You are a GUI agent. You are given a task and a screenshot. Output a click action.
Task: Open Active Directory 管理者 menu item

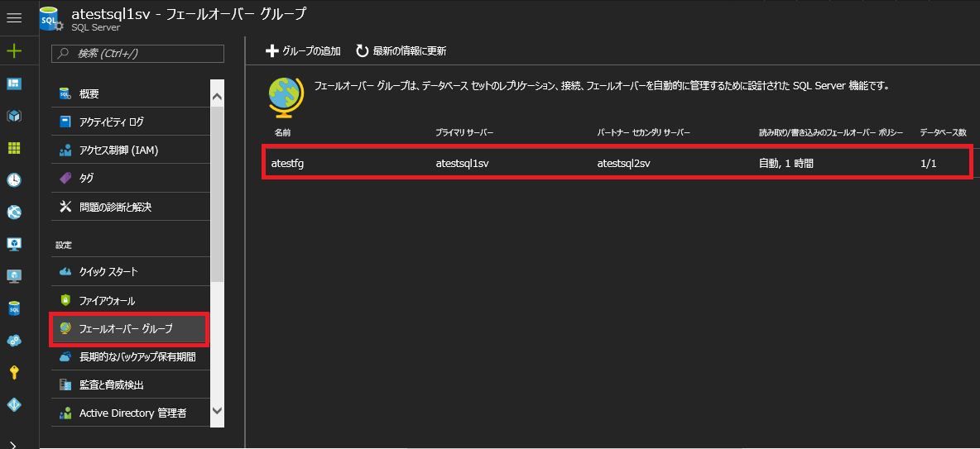(132, 413)
